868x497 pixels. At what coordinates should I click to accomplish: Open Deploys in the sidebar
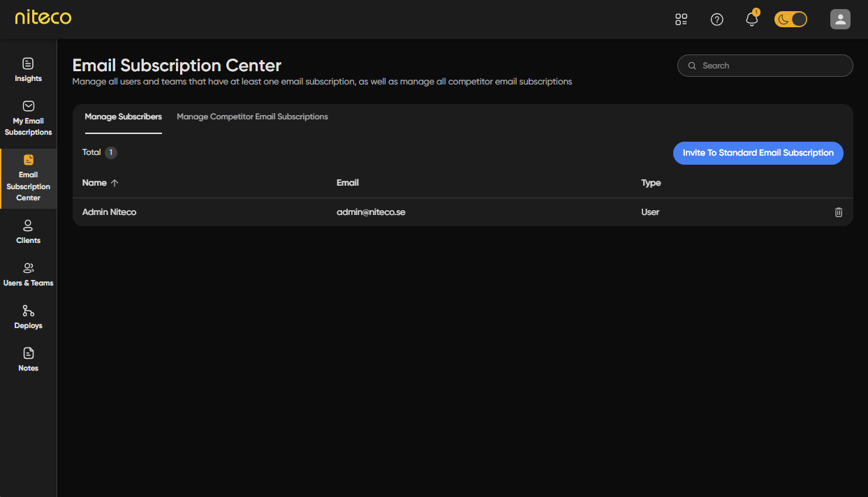pyautogui.click(x=29, y=317)
